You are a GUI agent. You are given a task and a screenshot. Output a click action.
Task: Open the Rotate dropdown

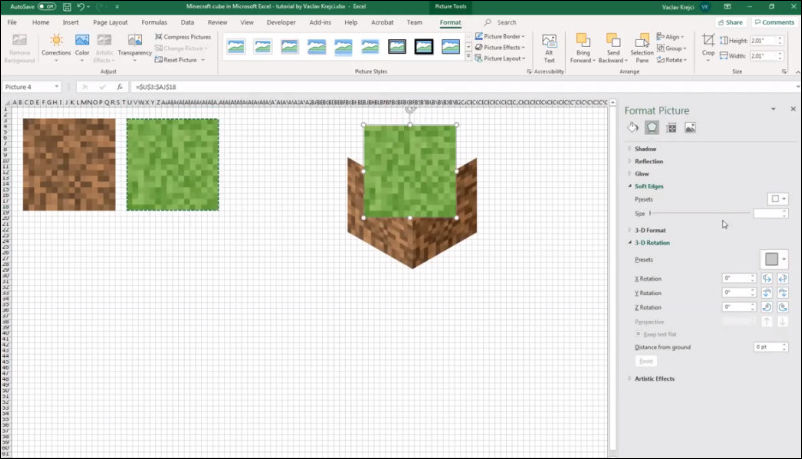672,60
